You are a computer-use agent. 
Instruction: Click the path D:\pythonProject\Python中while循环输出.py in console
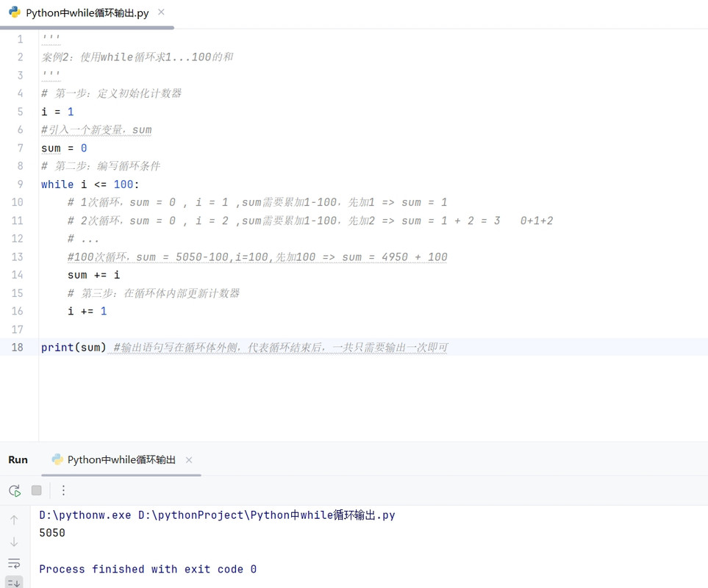click(266, 515)
